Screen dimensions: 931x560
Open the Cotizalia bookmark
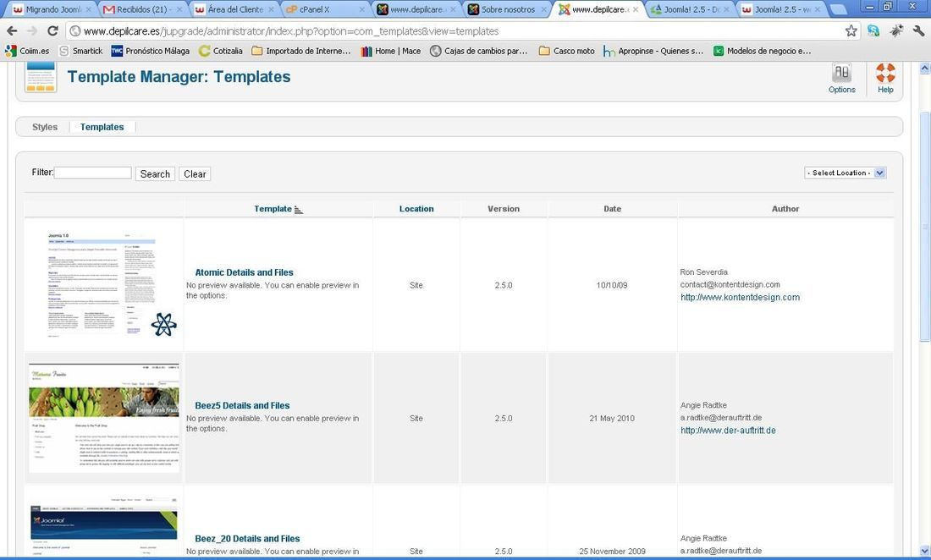(x=221, y=51)
